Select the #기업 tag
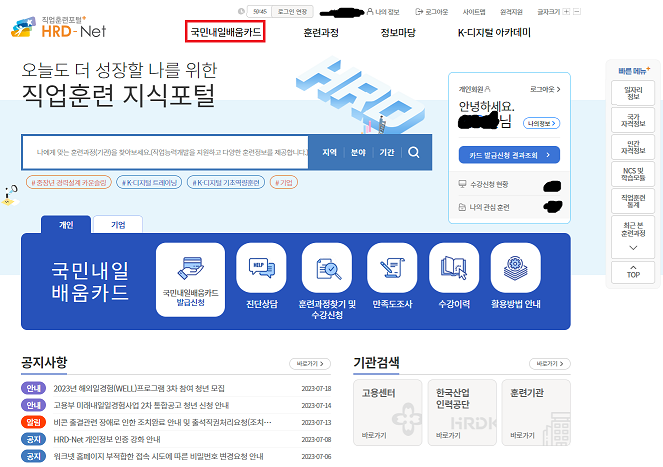This screenshot has height=467, width=663. [x=284, y=182]
